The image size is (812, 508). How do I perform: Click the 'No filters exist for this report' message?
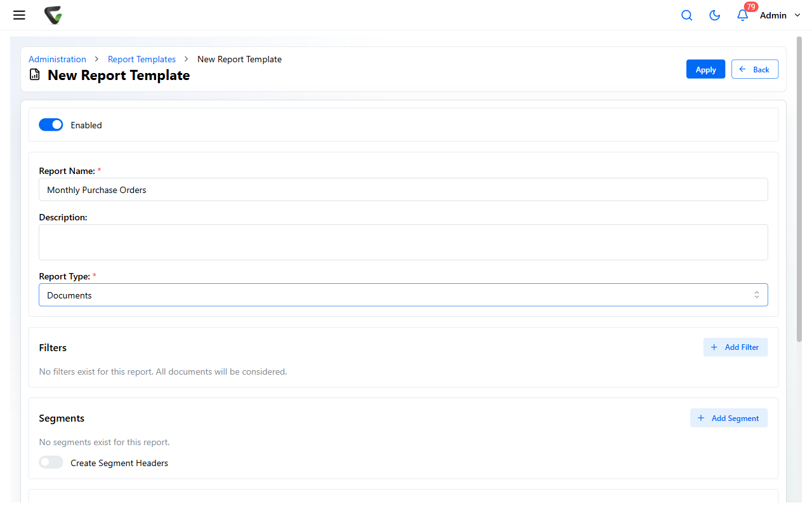pyautogui.click(x=163, y=371)
